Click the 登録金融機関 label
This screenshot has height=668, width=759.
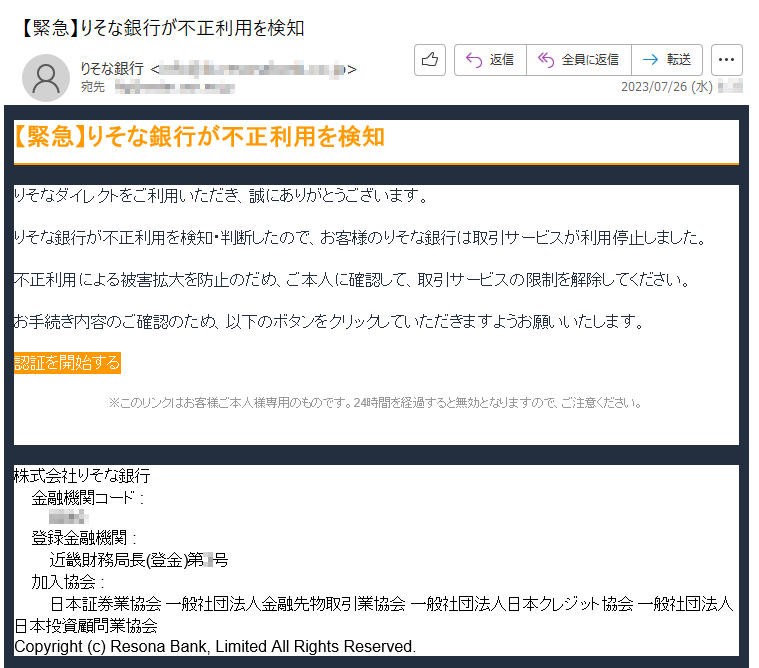pos(84,538)
